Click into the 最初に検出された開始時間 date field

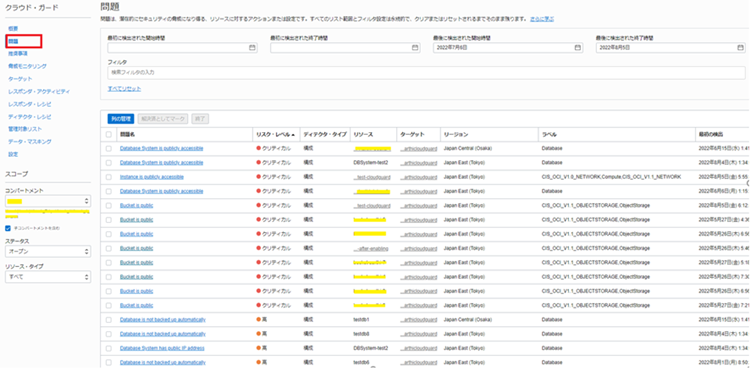click(182, 48)
